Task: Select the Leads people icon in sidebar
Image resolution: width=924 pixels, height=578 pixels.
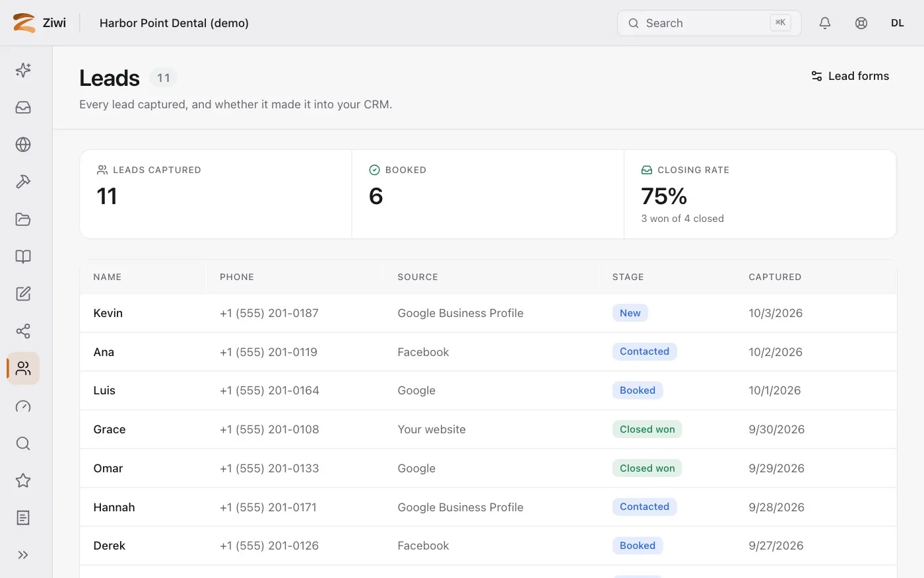Action: coord(23,369)
